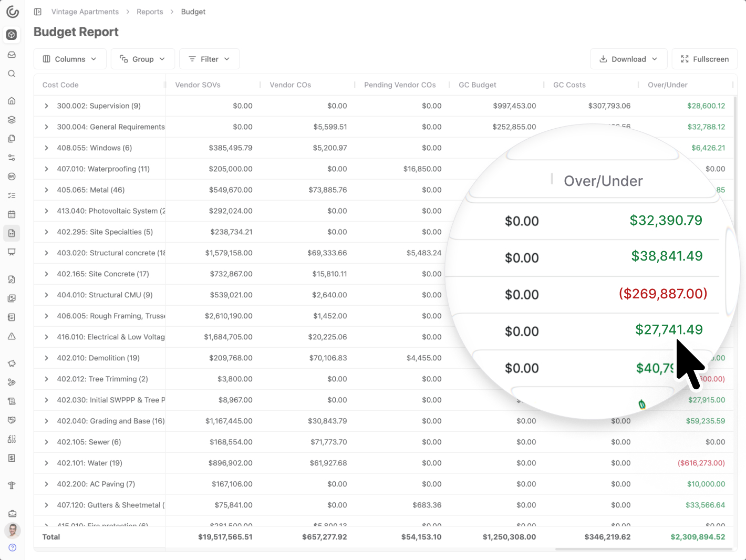Click the Pending Vendor COs column header
746x560 pixels.
[x=400, y=85]
